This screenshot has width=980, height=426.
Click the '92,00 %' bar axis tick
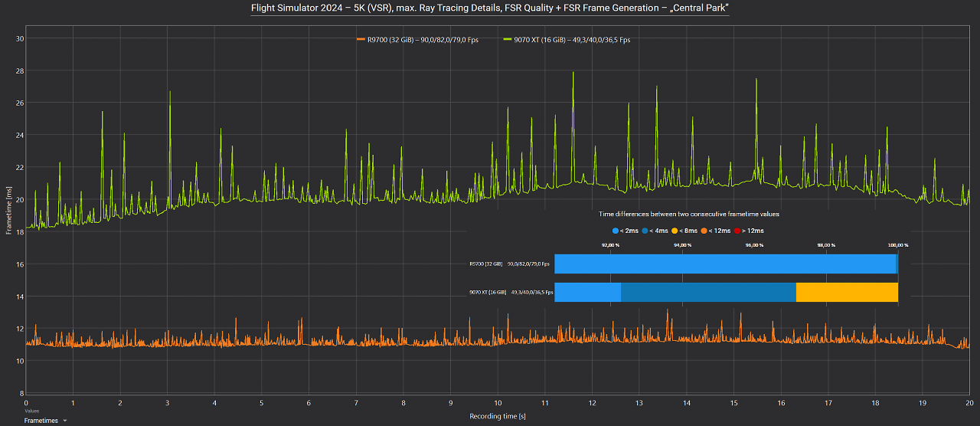(x=610, y=245)
